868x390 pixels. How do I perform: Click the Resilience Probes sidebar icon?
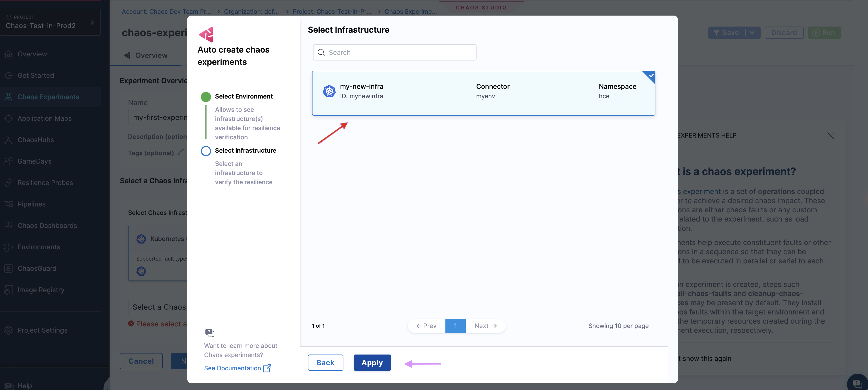tap(8, 183)
